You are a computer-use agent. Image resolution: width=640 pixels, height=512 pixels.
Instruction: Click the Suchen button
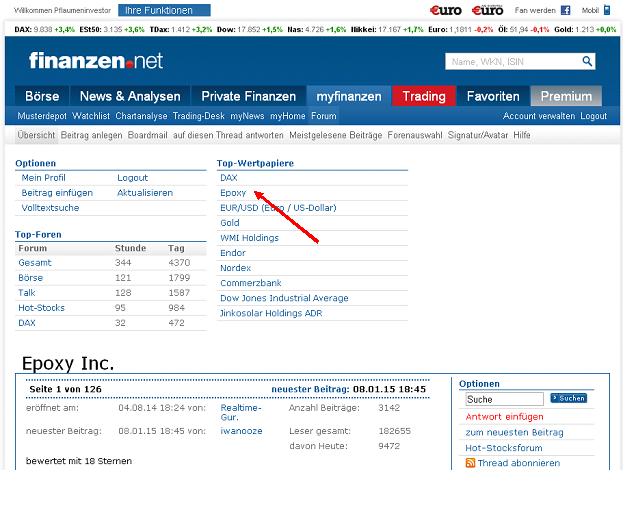point(569,398)
